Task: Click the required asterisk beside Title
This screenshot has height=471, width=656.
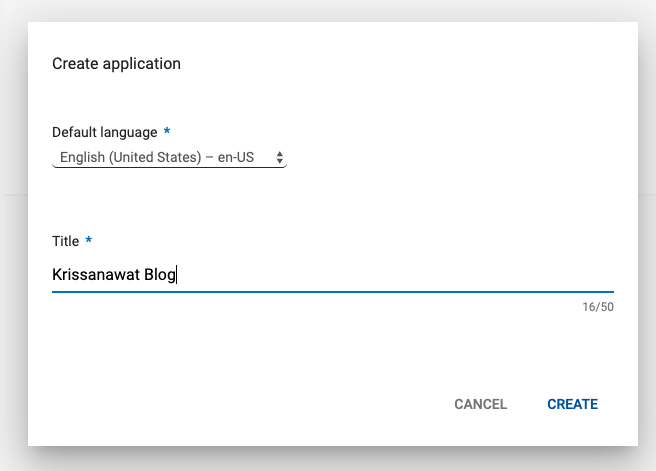Action: point(89,241)
